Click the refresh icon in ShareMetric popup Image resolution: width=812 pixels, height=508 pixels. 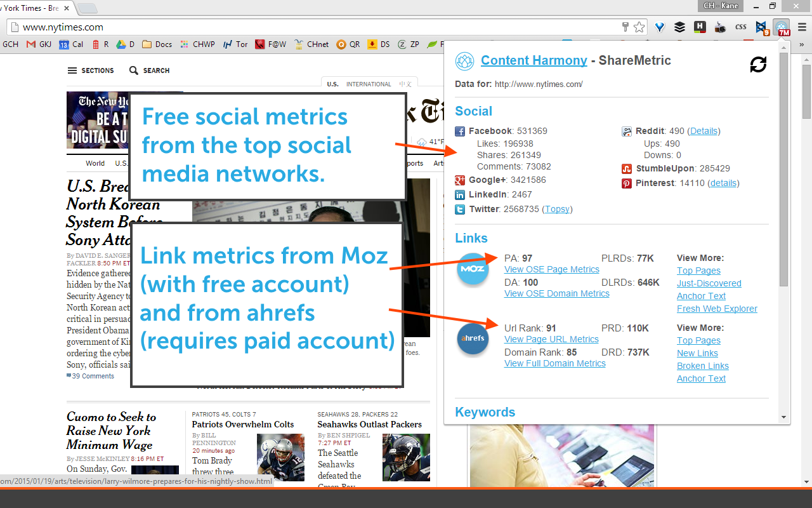point(758,64)
